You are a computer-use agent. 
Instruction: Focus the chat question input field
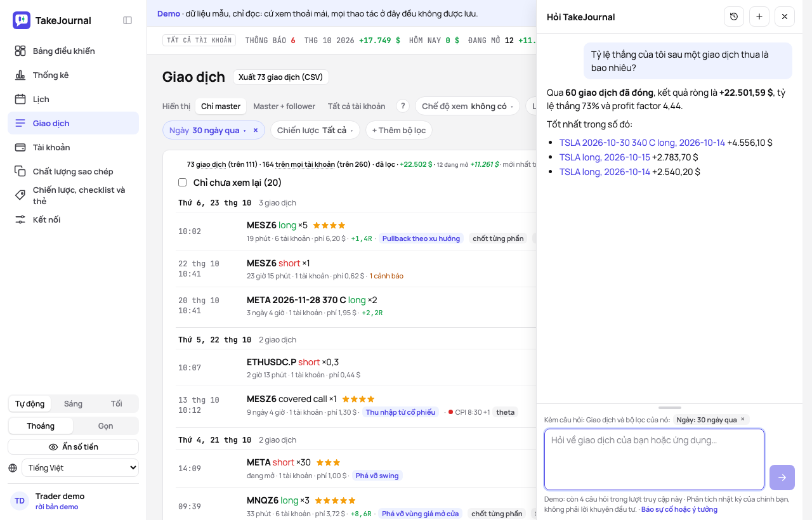coord(654,459)
